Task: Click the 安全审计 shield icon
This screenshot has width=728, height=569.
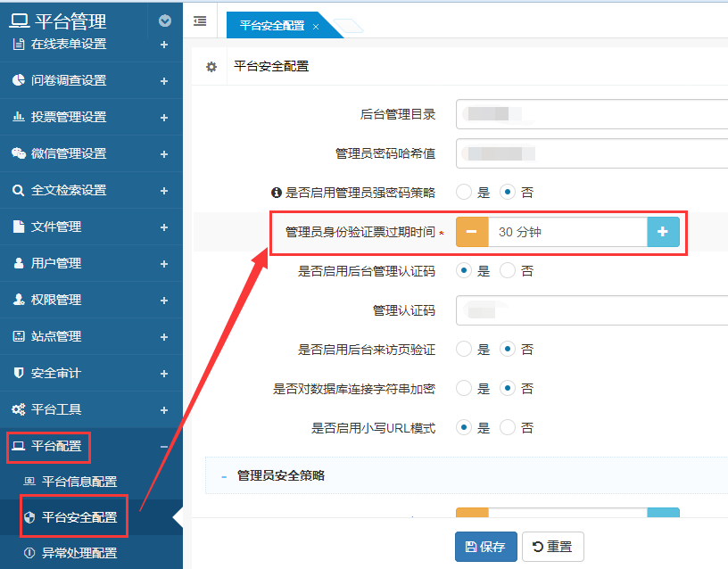Action: (18, 373)
